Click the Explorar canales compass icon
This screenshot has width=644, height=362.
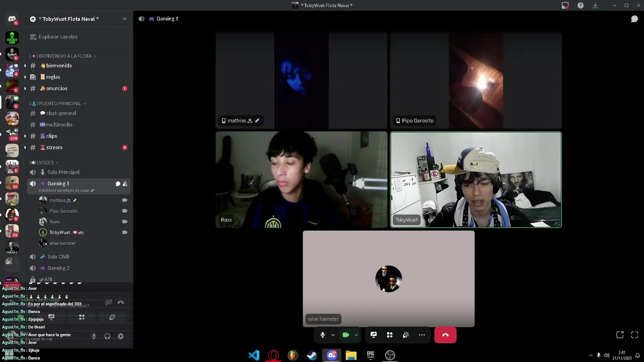point(33,37)
